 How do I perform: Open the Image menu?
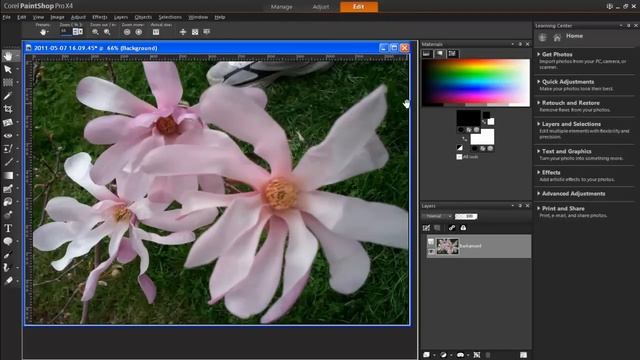pyautogui.click(x=57, y=17)
